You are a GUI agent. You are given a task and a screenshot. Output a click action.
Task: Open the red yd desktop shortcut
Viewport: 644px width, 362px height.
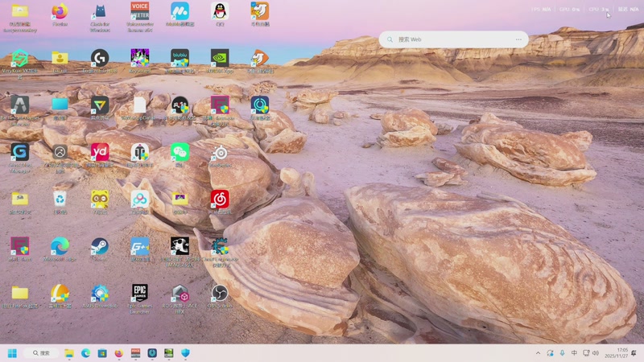click(x=100, y=155)
